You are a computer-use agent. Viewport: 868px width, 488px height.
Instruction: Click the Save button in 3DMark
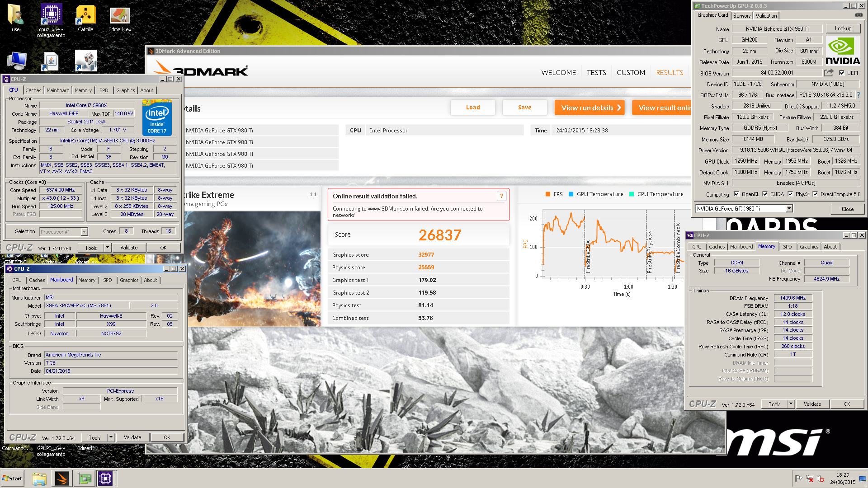[524, 108]
